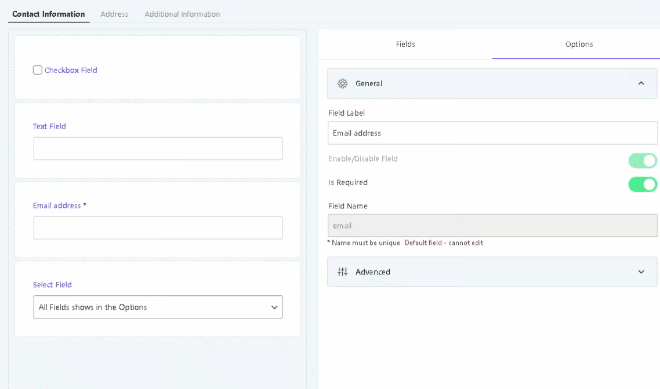This screenshot has width=660, height=389.
Task: Toggle the Enable/Disable Field switch
Action: point(642,160)
